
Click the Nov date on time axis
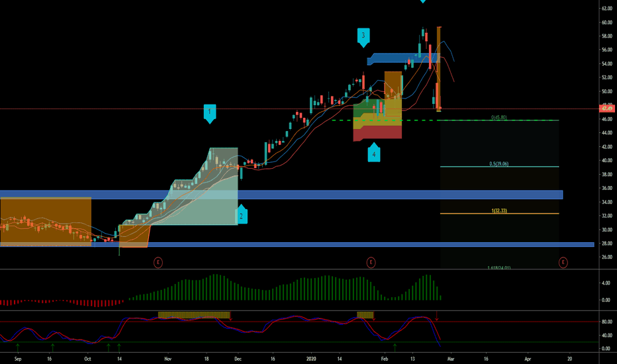pyautogui.click(x=168, y=359)
